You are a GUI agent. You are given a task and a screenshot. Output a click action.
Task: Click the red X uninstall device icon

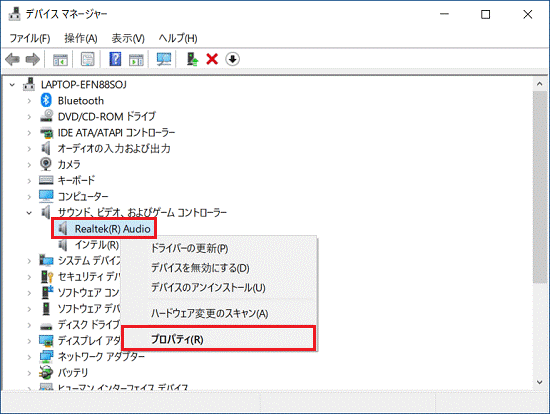click(x=212, y=59)
